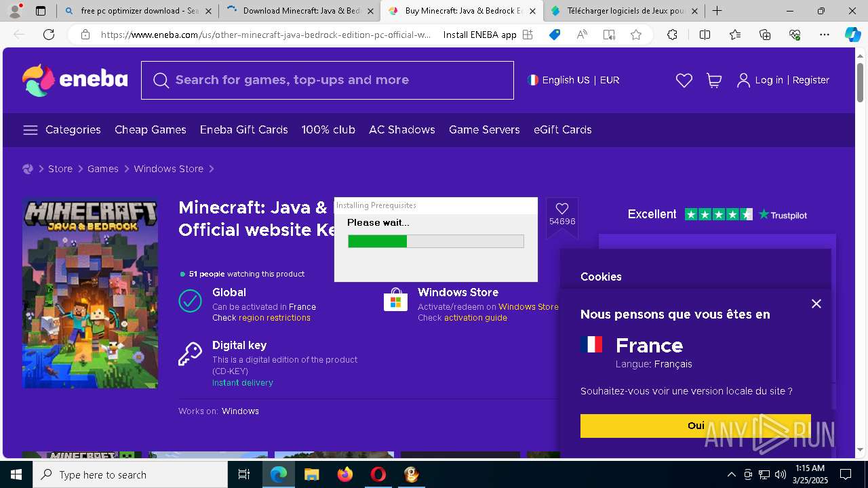The width and height of the screenshot is (868, 488).
Task: Open a new tab with plus button
Action: point(717,11)
